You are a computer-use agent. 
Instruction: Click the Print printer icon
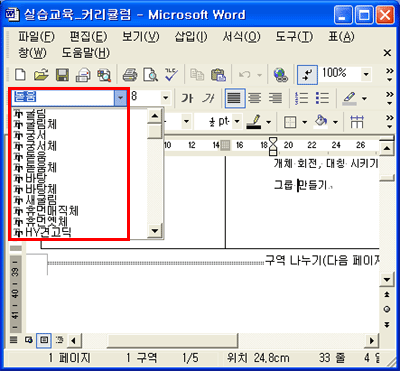click(130, 75)
